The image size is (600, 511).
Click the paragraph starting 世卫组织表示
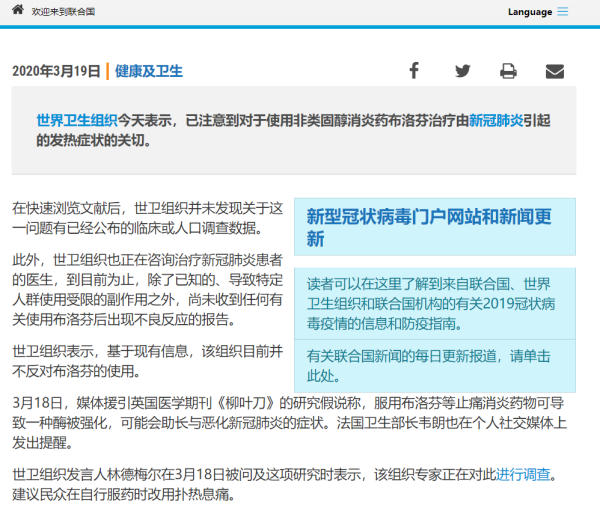click(148, 362)
